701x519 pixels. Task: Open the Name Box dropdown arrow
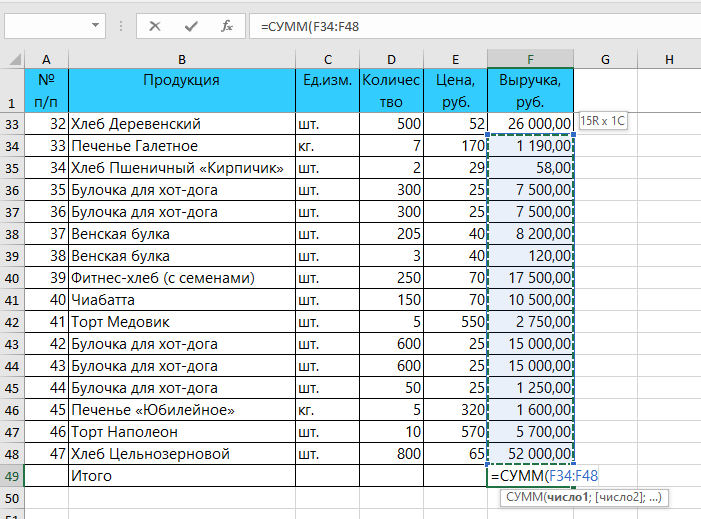(95, 25)
